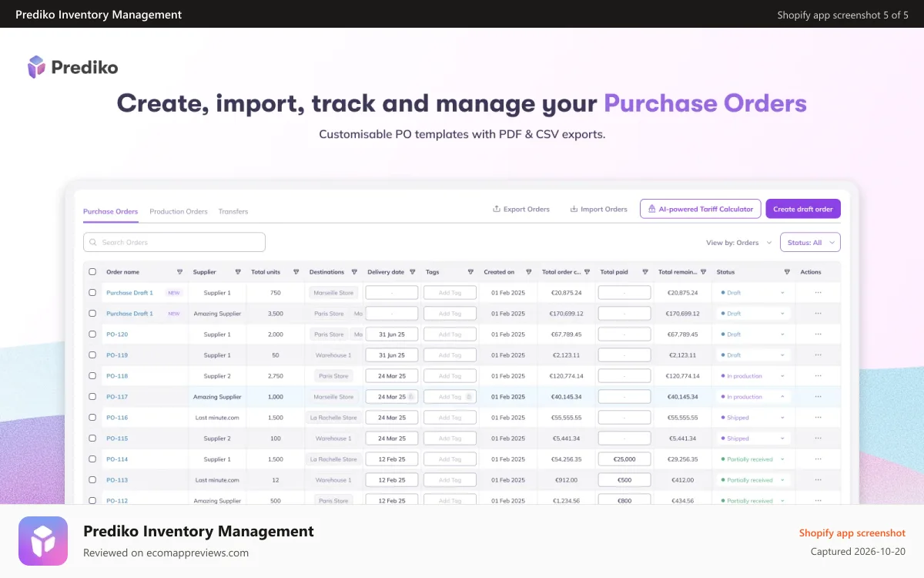This screenshot has width=924, height=578.
Task: Click the Prediko app icon in footer
Action: pyautogui.click(x=43, y=541)
